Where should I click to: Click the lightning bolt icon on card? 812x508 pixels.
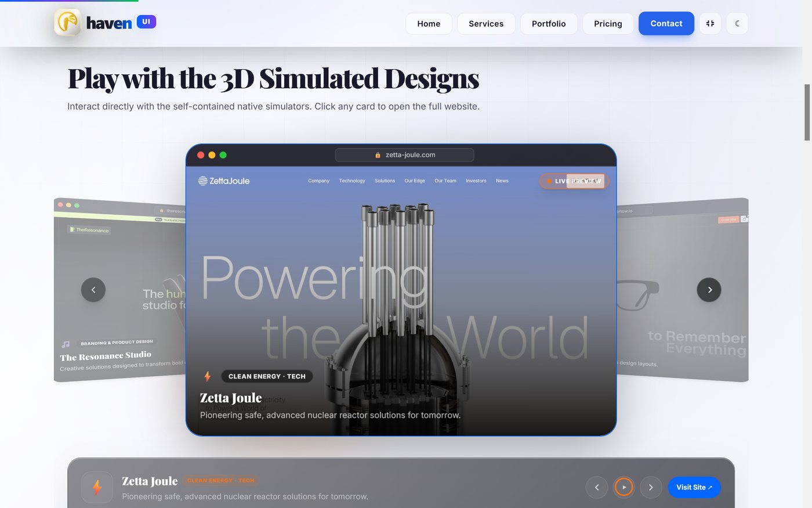pos(207,376)
